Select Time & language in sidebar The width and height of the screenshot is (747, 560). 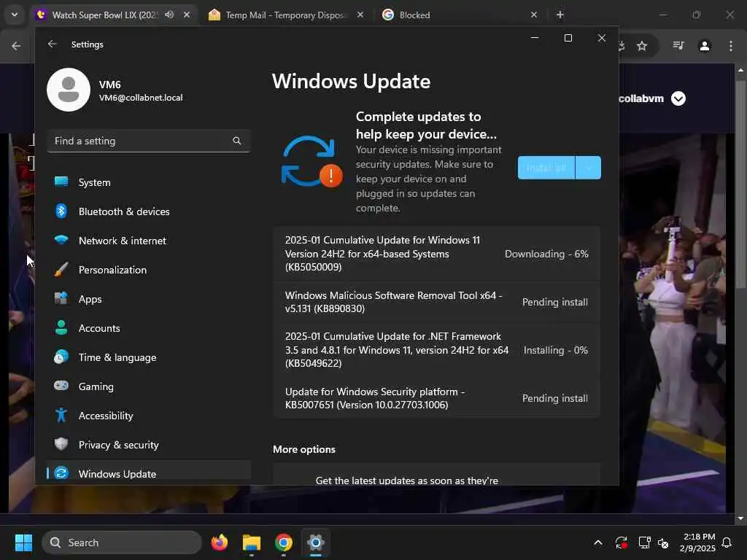point(149,357)
